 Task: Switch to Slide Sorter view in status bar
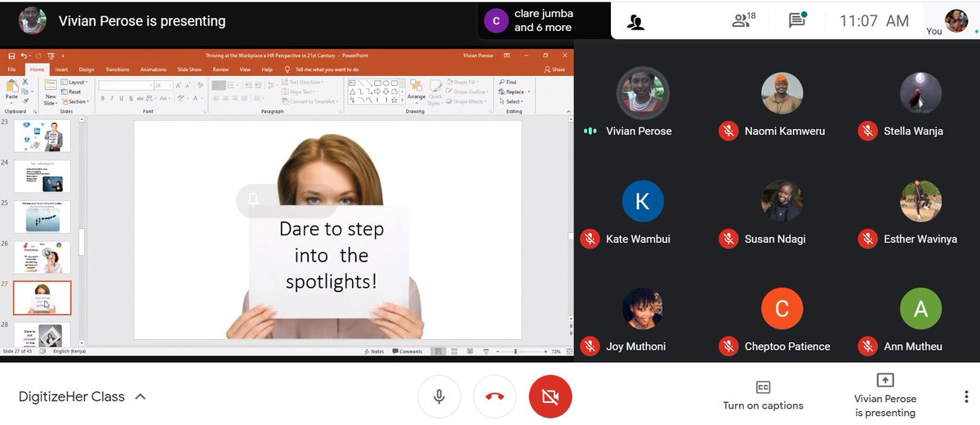pos(455,351)
